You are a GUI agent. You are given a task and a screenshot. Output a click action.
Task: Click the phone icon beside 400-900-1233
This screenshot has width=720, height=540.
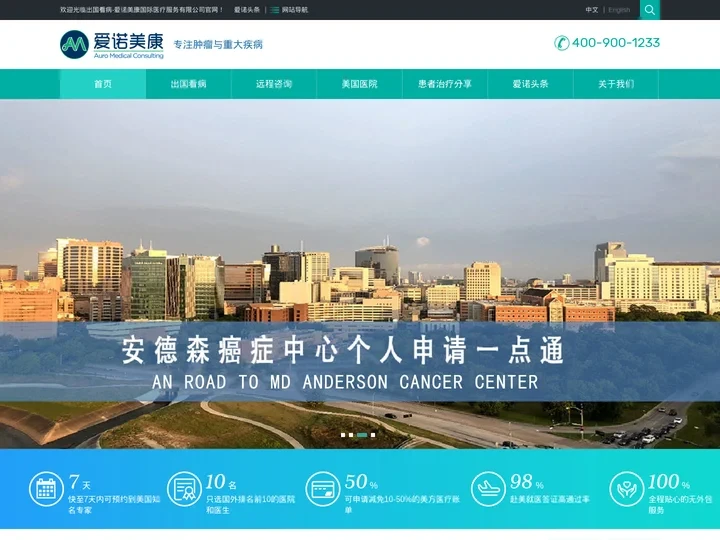(x=561, y=43)
